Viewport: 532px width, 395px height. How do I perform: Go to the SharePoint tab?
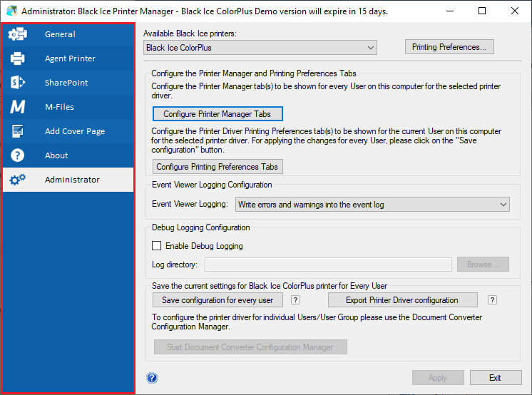(68, 83)
